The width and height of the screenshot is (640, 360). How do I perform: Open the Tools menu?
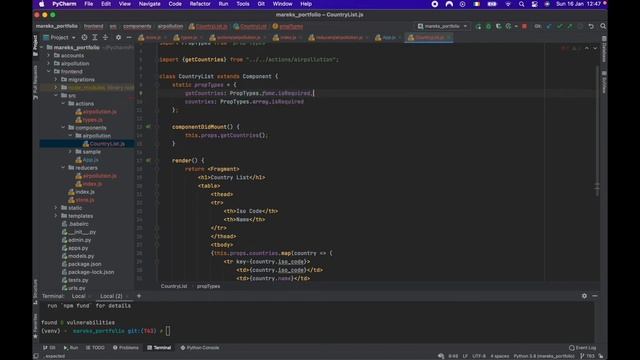[x=242, y=4]
